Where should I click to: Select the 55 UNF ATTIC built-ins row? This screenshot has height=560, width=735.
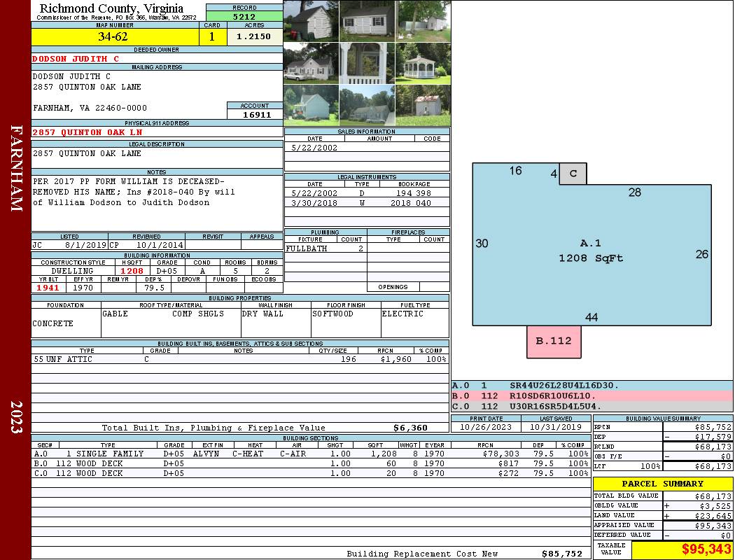[239, 359]
